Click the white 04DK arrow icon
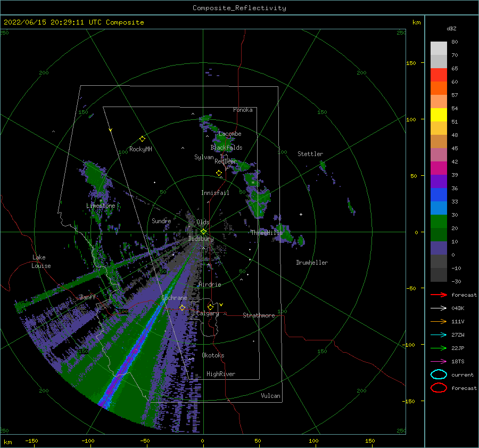This screenshot has width=479, height=448. 439,308
